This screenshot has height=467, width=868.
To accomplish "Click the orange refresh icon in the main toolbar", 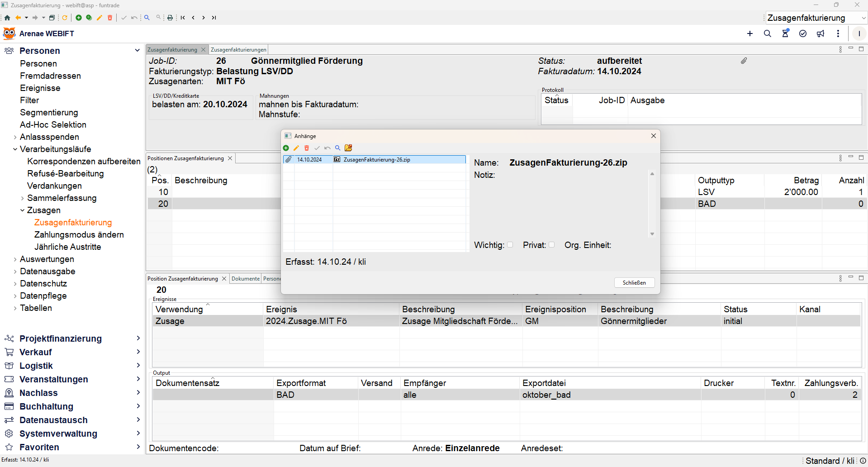I will pos(65,18).
